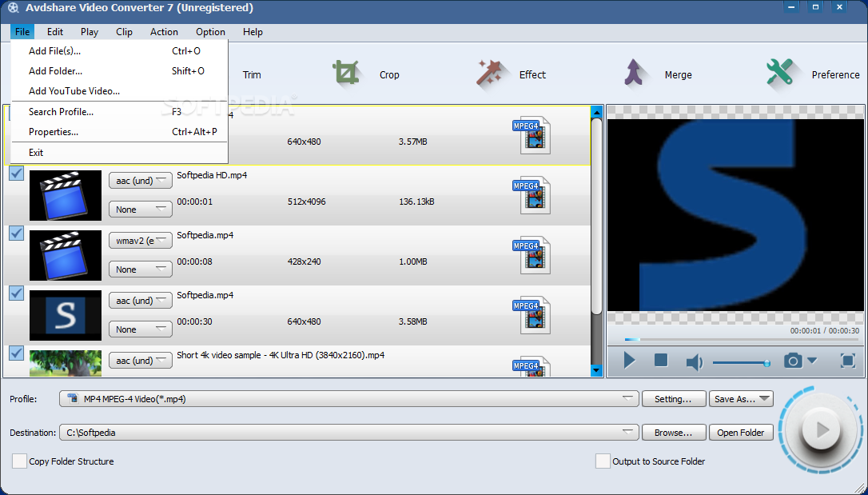The height and width of the screenshot is (495, 868).
Task: Uncheck the Short 4k video sample checkbox
Action: point(17,353)
